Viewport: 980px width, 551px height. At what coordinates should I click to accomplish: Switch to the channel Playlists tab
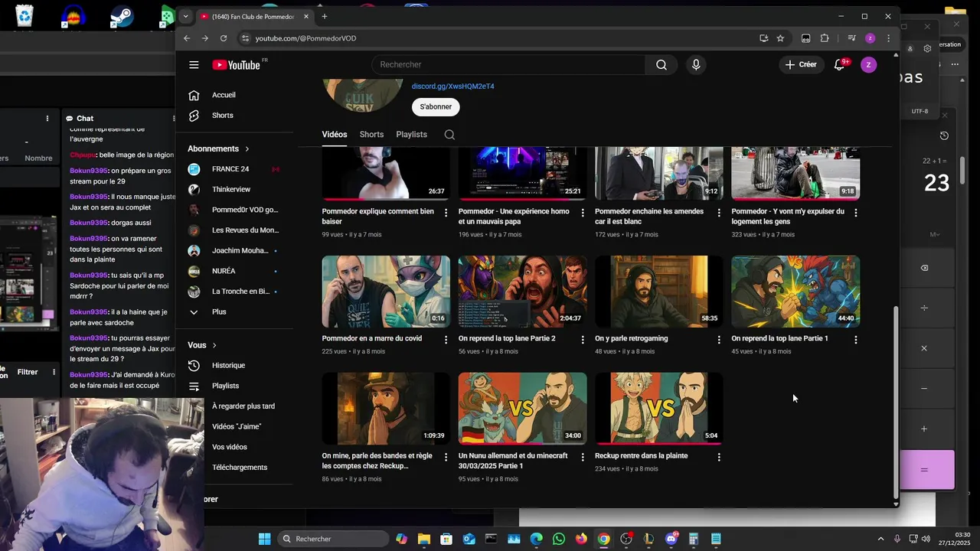[411, 135]
